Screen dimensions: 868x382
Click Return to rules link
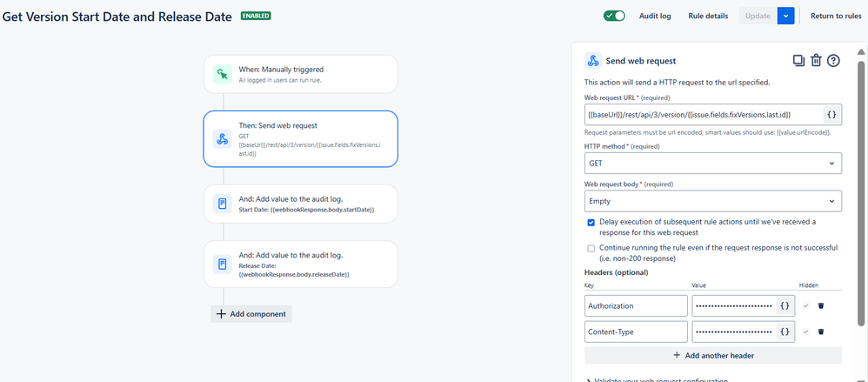836,16
